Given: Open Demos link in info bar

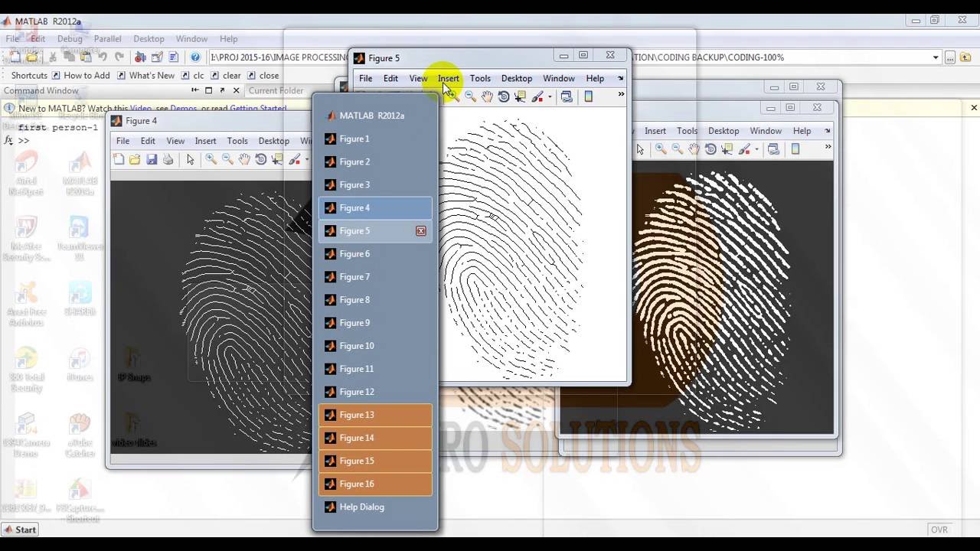Looking at the screenshot, I should tap(184, 109).
